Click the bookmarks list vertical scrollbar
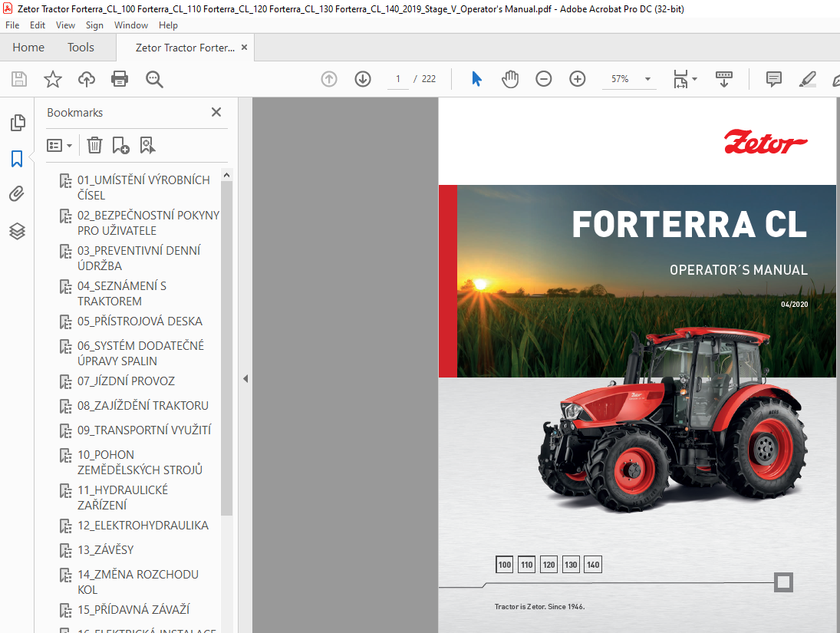This screenshot has width=840, height=633. pos(226,348)
